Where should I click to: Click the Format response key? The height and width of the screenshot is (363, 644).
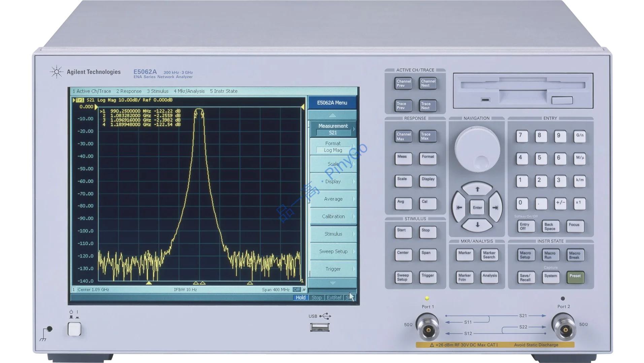tap(428, 159)
